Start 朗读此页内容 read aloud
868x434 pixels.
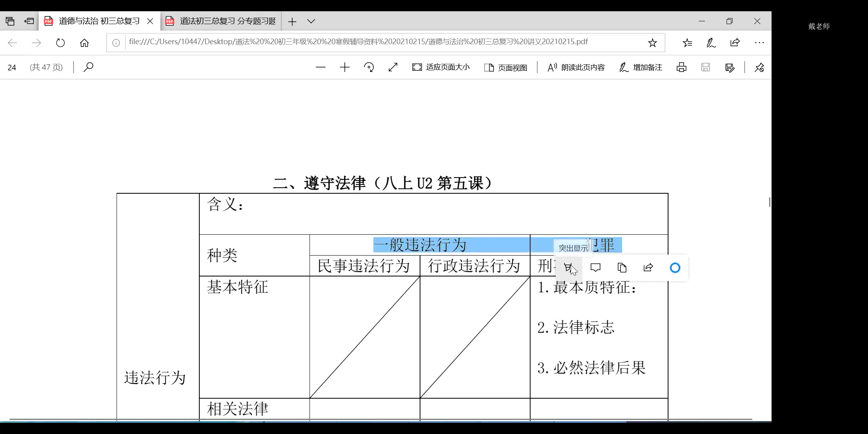tap(576, 67)
